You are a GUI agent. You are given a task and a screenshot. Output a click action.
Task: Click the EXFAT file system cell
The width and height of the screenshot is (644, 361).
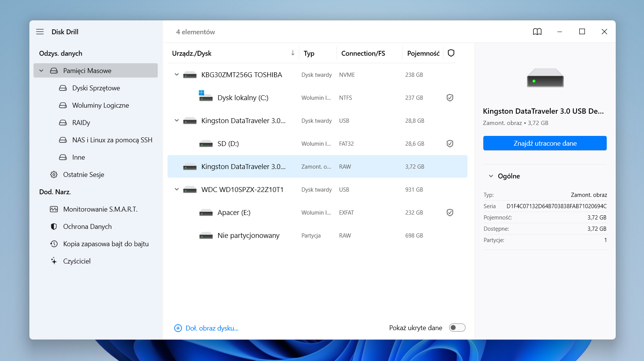[x=346, y=213]
